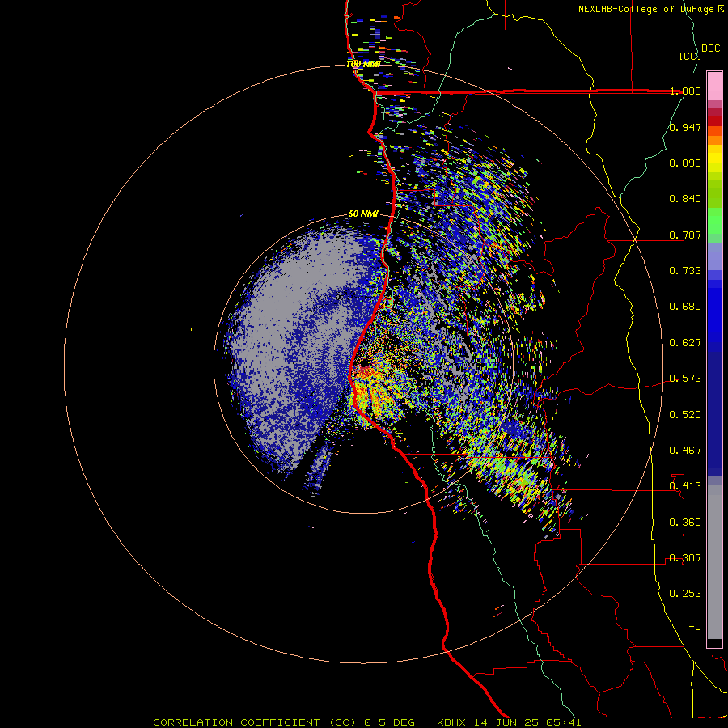Click the 0.413 legend value

point(685,486)
